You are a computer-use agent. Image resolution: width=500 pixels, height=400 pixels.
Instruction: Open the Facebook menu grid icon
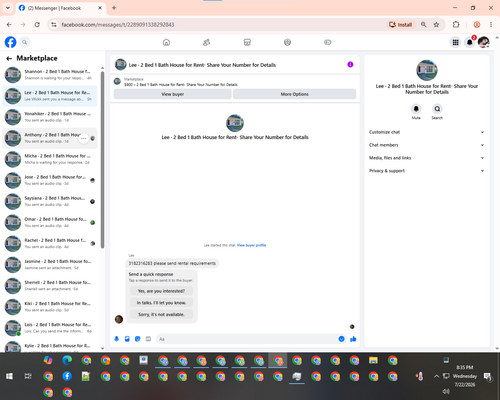coord(455,42)
